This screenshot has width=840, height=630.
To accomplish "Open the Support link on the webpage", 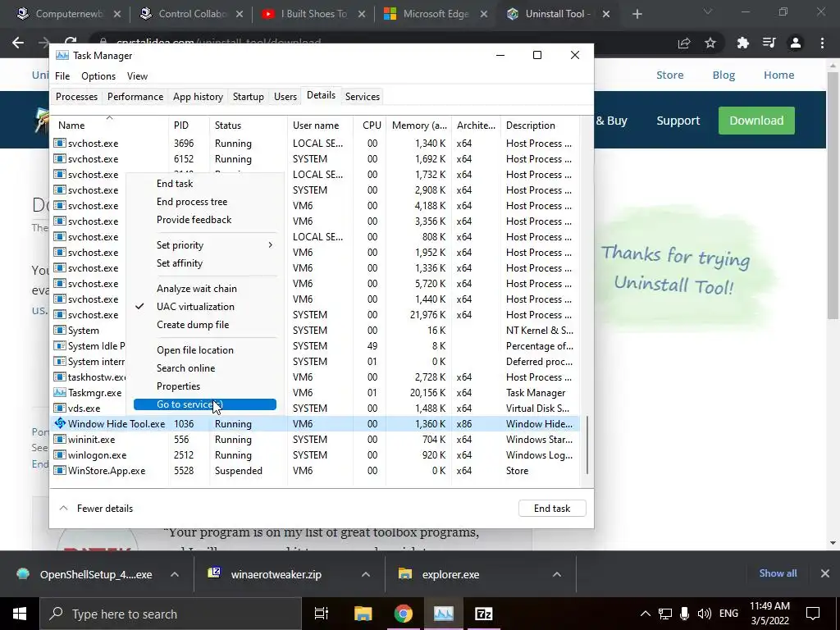I will pos(678,120).
